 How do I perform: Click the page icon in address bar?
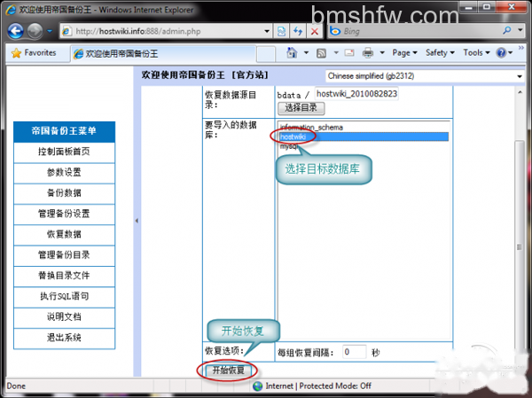66,31
